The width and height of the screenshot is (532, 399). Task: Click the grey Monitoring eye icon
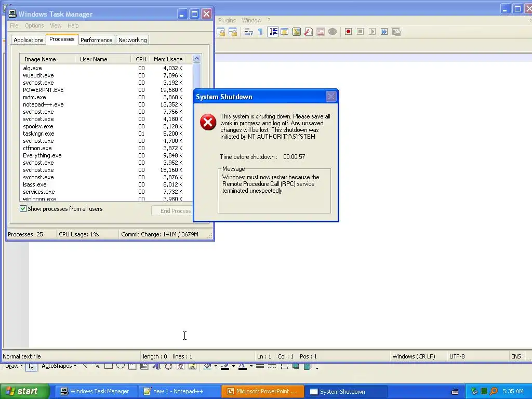(332, 32)
